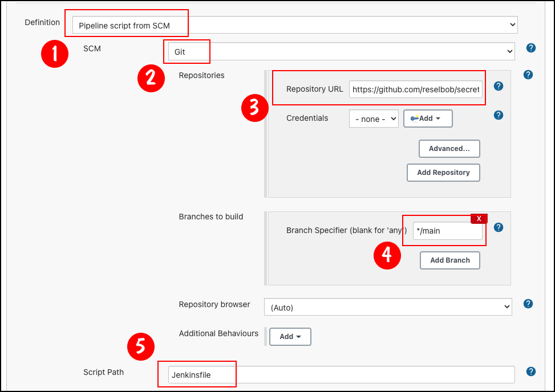The height and width of the screenshot is (392, 555).
Task: Click the Repository browser help icon
Action: 528,304
